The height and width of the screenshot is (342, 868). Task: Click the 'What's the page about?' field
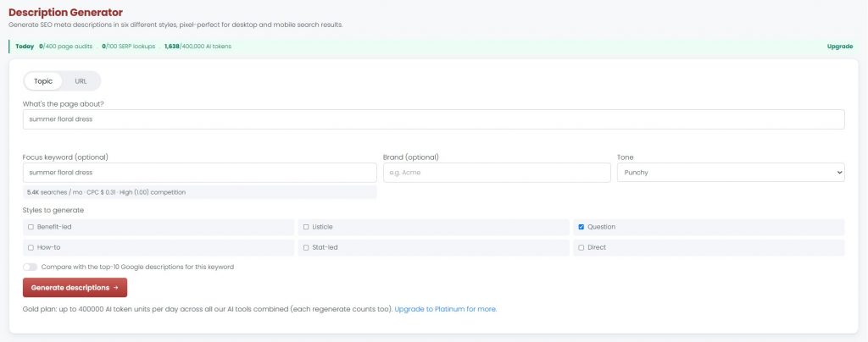pyautogui.click(x=433, y=119)
